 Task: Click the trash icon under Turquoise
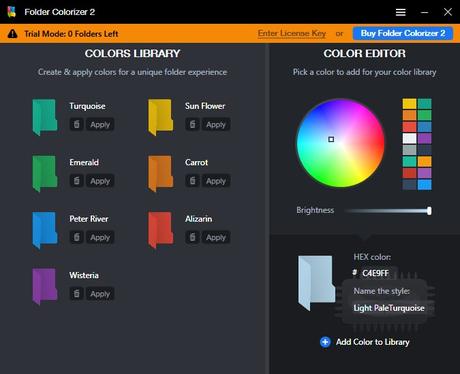(x=77, y=124)
